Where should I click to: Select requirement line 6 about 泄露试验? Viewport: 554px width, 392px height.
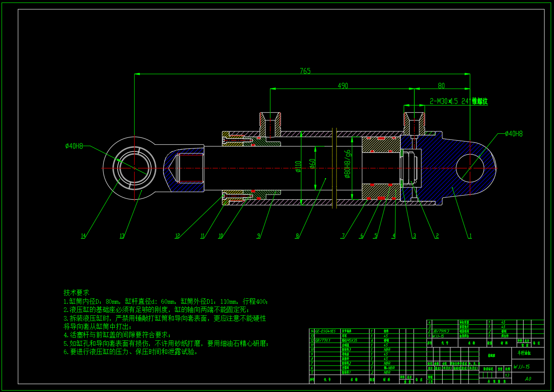tap(132, 352)
